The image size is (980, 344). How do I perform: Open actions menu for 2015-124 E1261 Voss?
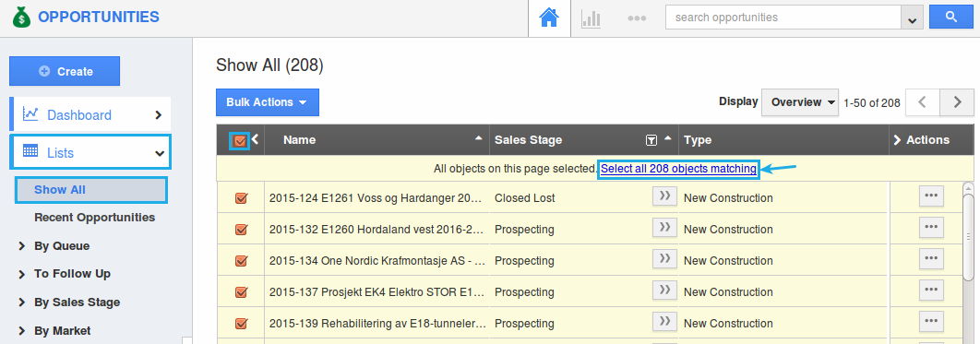click(931, 196)
